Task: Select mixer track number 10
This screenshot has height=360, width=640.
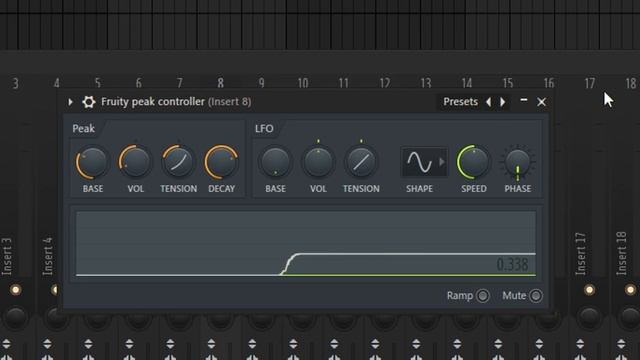Action: [x=302, y=83]
